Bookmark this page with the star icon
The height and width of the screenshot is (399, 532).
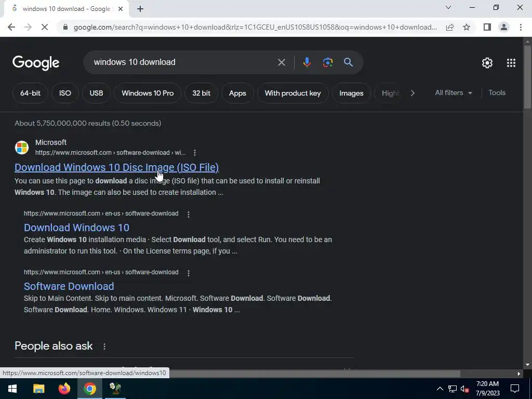click(x=467, y=27)
